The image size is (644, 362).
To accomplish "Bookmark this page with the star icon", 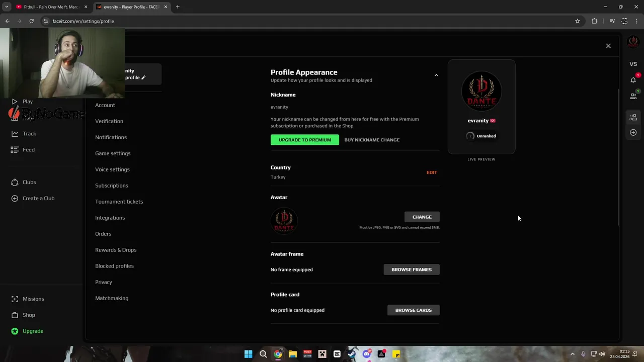I will click(x=578, y=21).
